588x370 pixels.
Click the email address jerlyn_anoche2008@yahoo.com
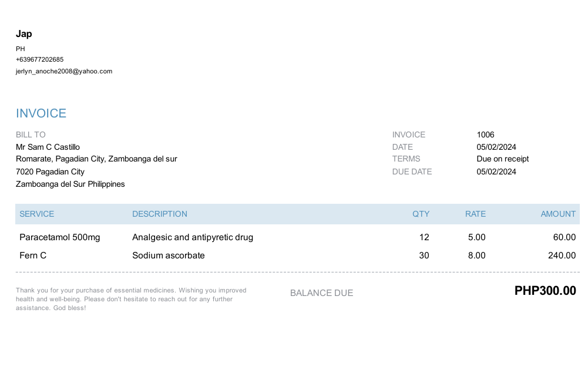pyautogui.click(x=64, y=71)
